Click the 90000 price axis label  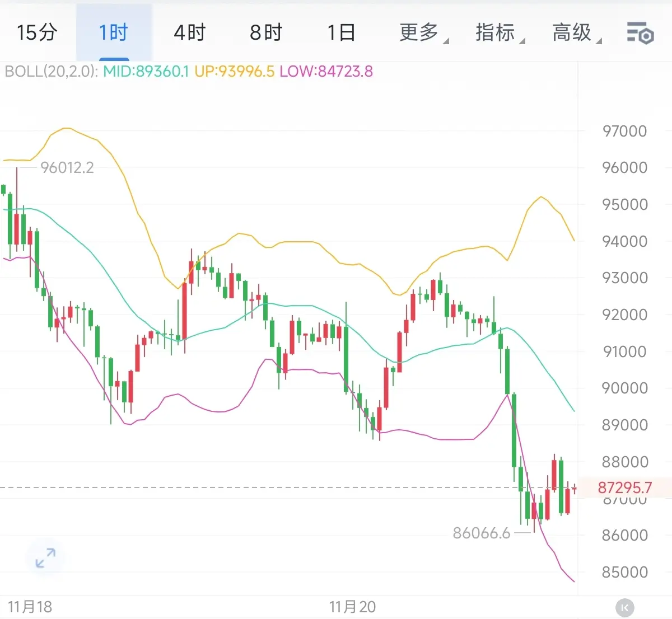point(625,388)
